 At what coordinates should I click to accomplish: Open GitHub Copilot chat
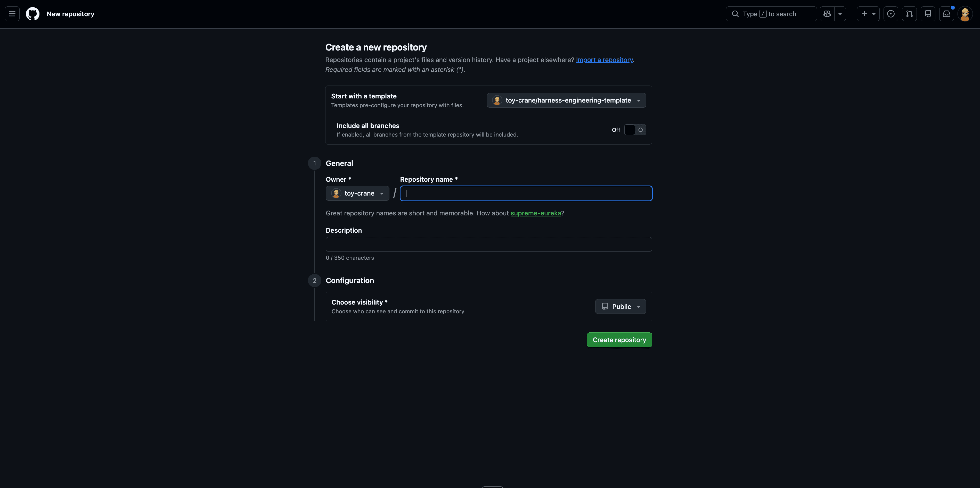click(827, 14)
